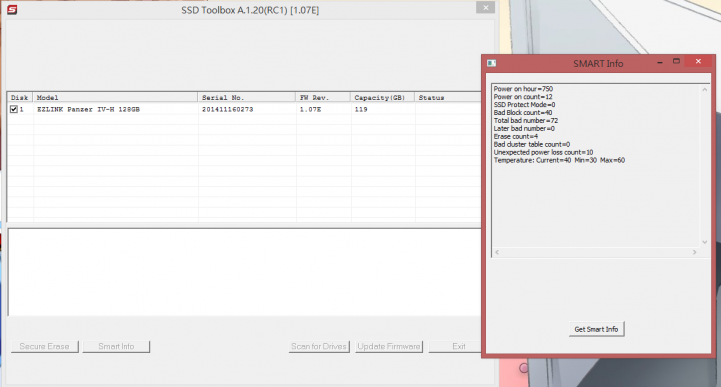Image resolution: width=721 pixels, height=387 pixels.
Task: Click the scroll up arrow in SMART Info
Action: point(704,90)
